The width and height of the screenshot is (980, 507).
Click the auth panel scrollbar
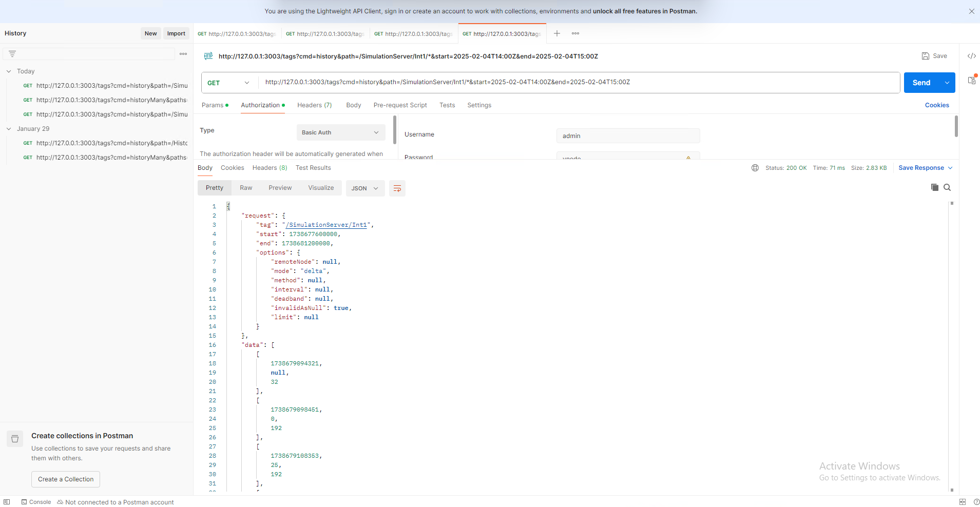tap(394, 129)
